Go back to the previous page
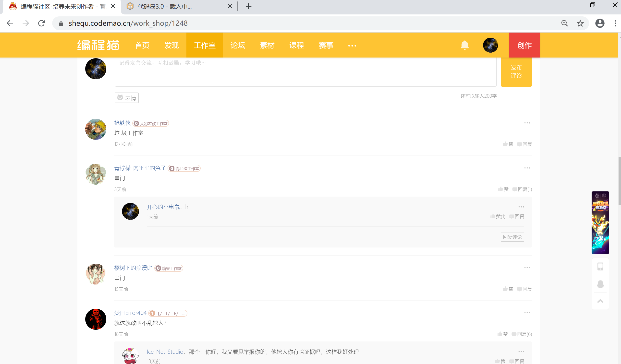The height and width of the screenshot is (364, 621). (10, 23)
